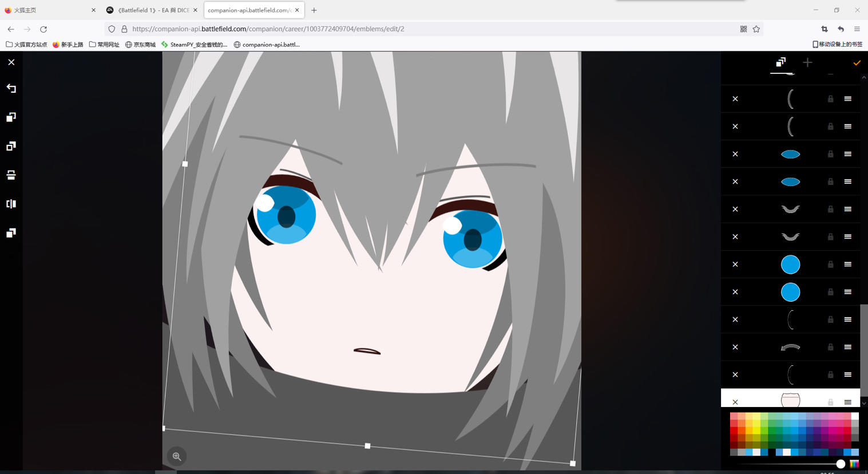The width and height of the screenshot is (868, 474).
Task: Toggle lock on lower blue ellipse layer
Action: coord(830,181)
